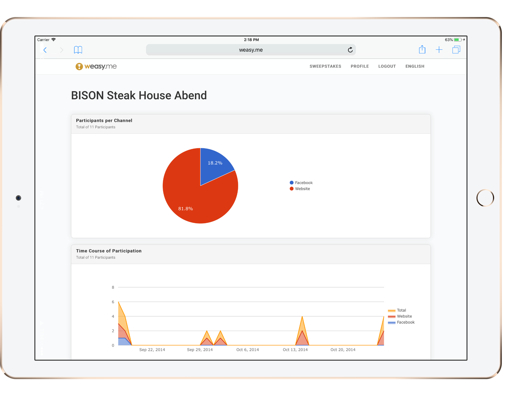Click the Oct 13 peak on chart
This screenshot has width=532, height=396.
(302, 317)
